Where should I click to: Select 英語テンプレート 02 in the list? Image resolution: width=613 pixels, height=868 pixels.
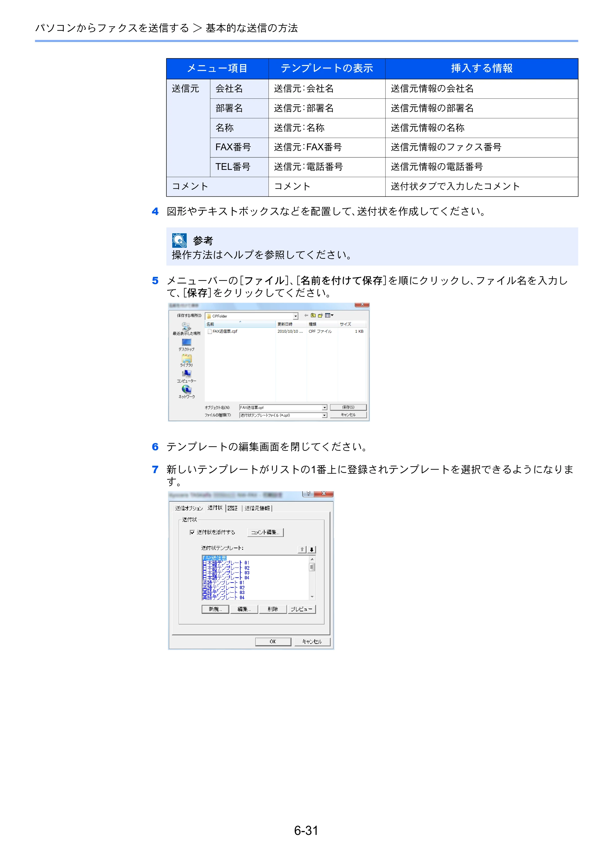223,587
